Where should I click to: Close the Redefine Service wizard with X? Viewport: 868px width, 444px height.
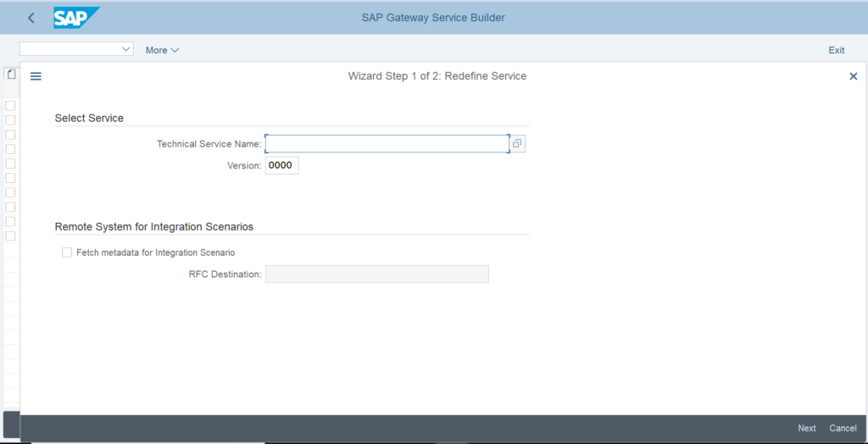[x=853, y=76]
